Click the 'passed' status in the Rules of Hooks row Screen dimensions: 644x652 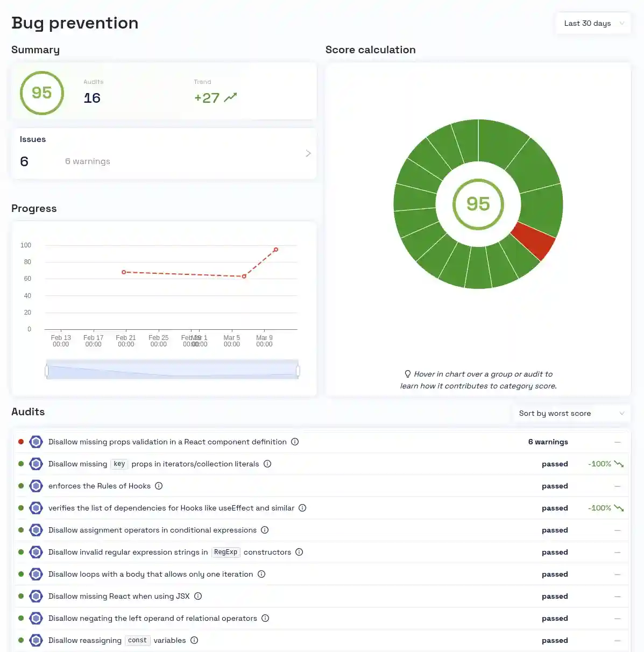pyautogui.click(x=555, y=486)
